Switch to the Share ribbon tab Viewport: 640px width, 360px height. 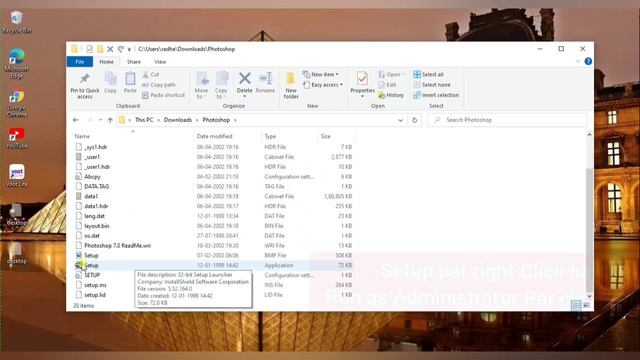point(133,62)
